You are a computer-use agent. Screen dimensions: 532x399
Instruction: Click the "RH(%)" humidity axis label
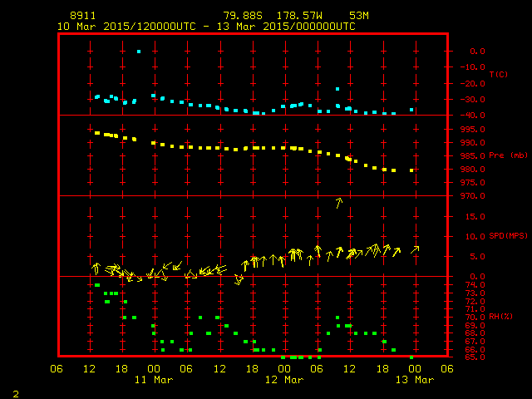pos(500,317)
